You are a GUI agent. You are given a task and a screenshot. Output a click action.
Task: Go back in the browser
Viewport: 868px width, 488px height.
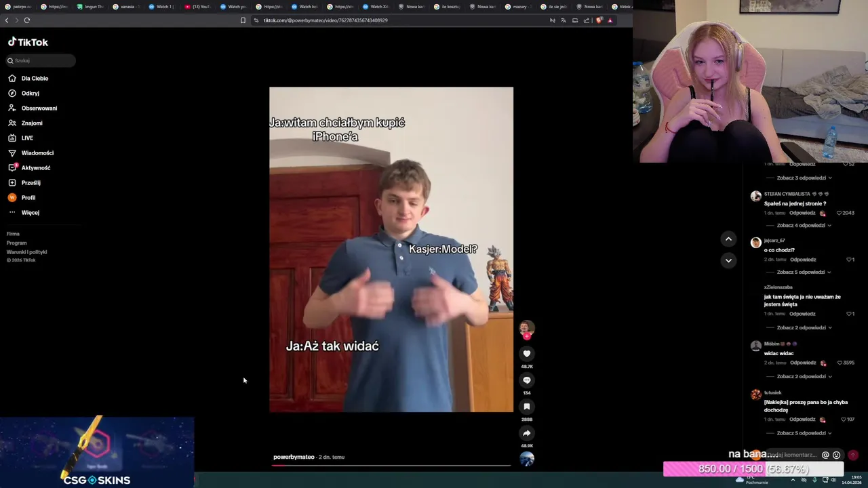(7, 20)
